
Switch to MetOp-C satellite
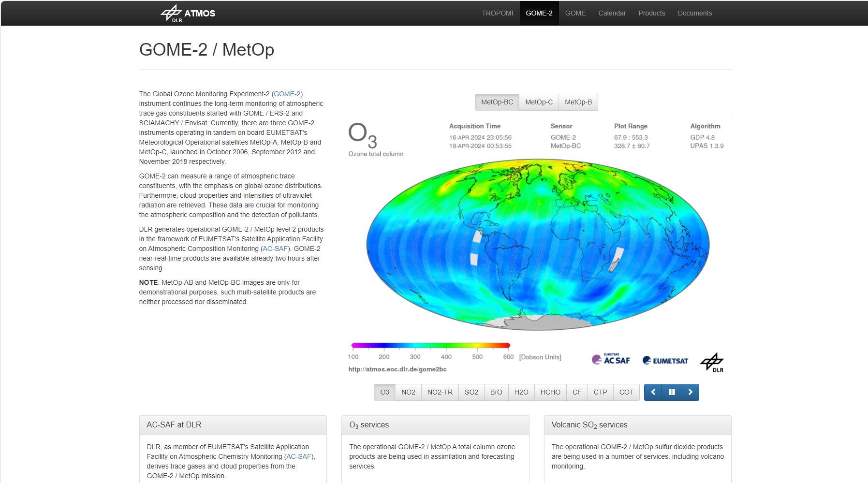(539, 102)
